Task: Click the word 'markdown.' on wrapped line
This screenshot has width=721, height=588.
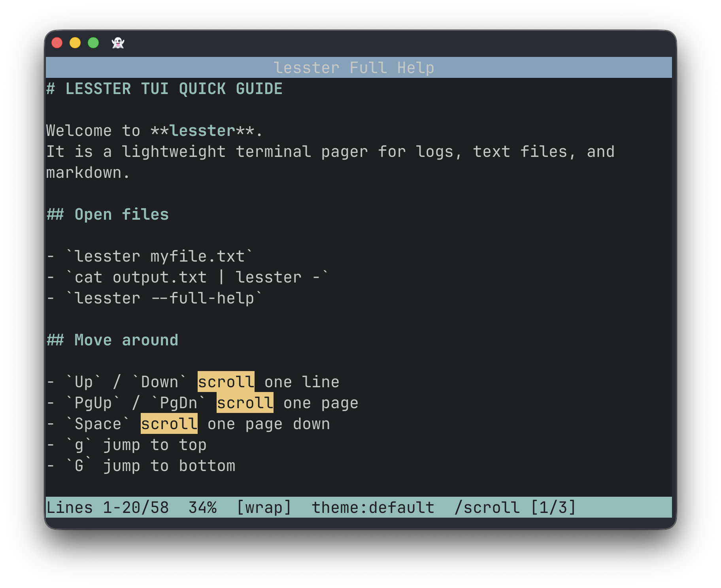Action: [88, 173]
